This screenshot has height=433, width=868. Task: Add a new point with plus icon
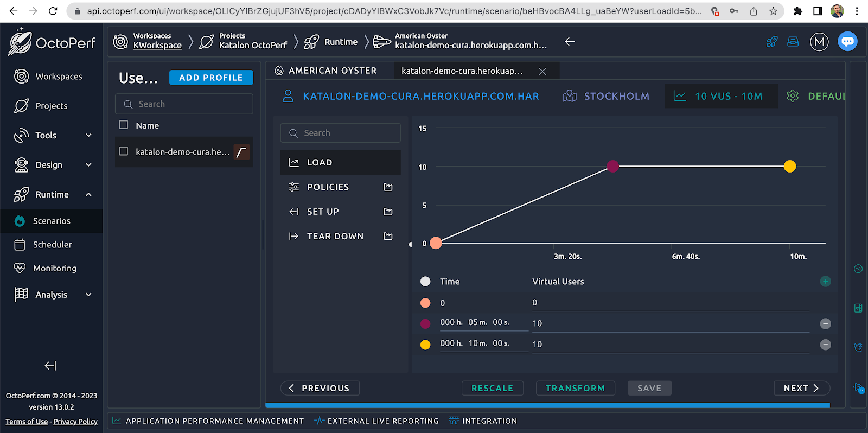pyautogui.click(x=825, y=281)
